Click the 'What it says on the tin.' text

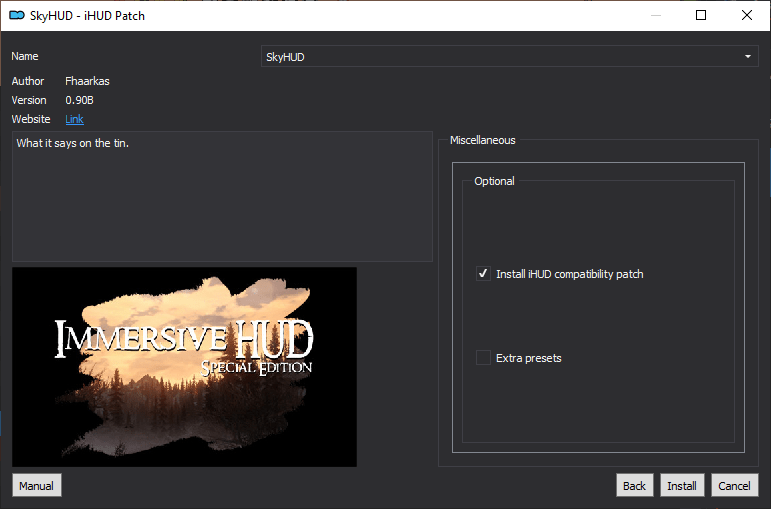[73, 143]
